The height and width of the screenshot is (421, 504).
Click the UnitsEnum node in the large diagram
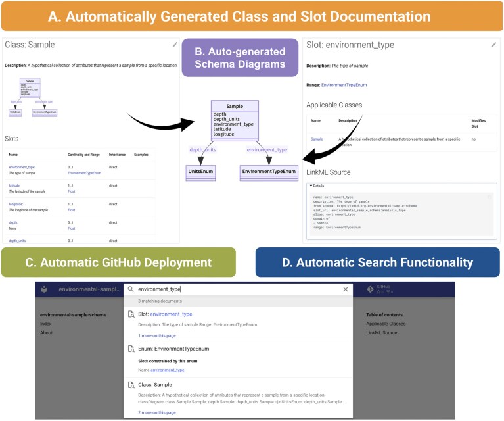pyautogui.click(x=200, y=173)
